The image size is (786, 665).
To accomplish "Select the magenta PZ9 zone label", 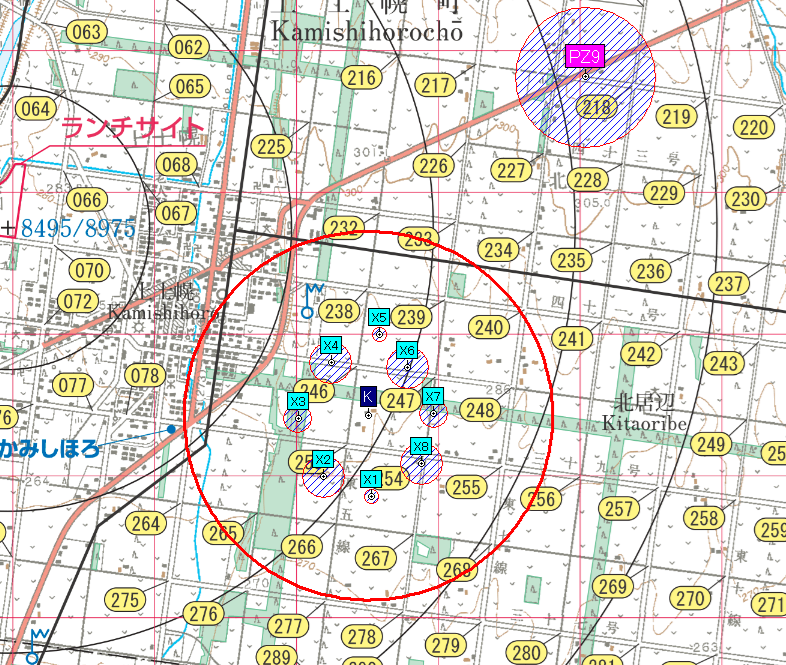I will 582,56.
